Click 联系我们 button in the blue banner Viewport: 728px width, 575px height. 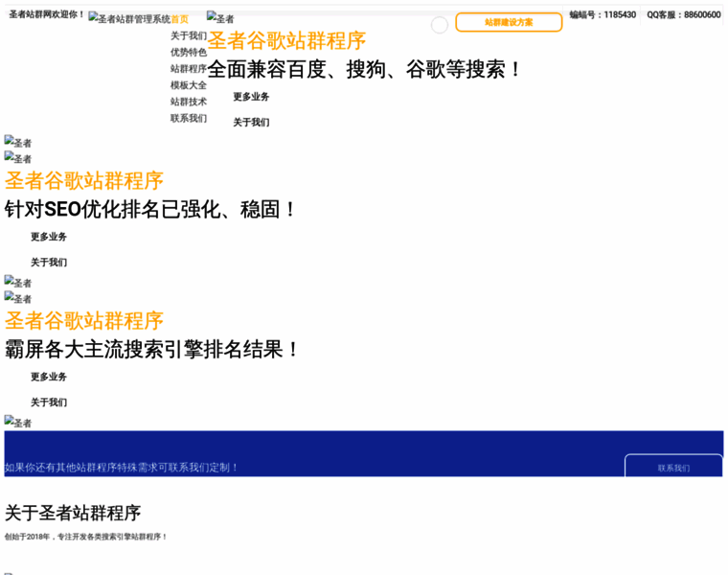[x=673, y=467]
